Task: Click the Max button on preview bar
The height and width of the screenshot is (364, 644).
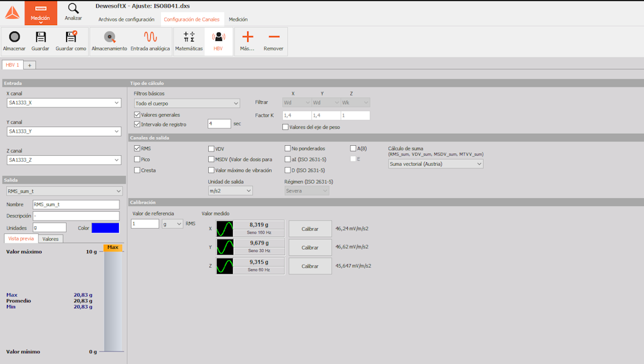Action: 113,247
